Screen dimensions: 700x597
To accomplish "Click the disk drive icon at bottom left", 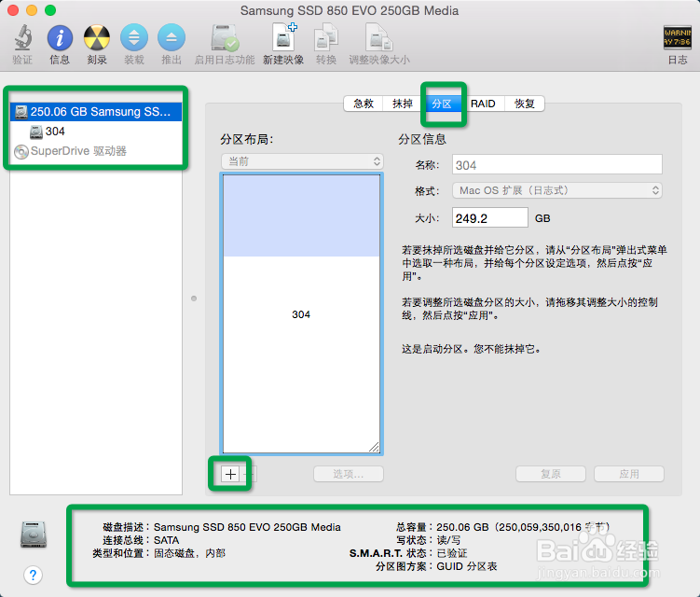I will click(x=34, y=535).
